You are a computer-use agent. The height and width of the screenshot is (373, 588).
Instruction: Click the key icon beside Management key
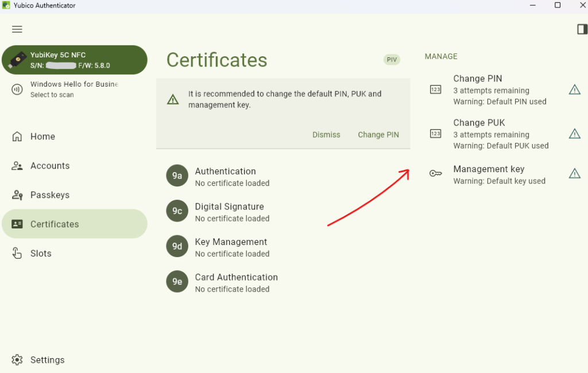click(x=435, y=173)
